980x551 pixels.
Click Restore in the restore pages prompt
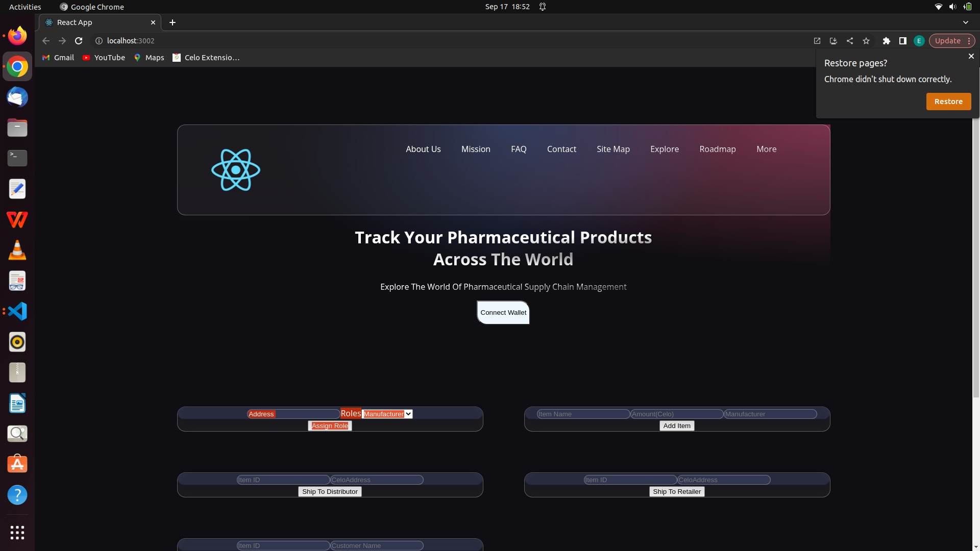click(948, 101)
